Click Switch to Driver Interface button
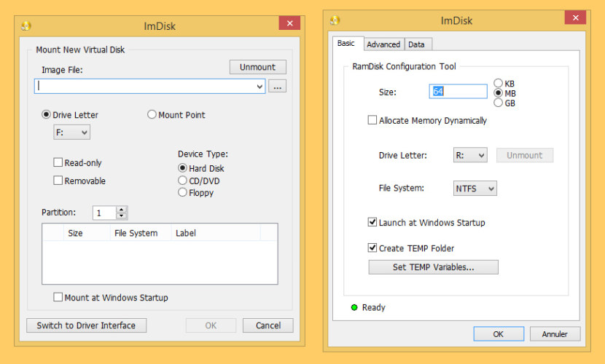 coord(86,325)
